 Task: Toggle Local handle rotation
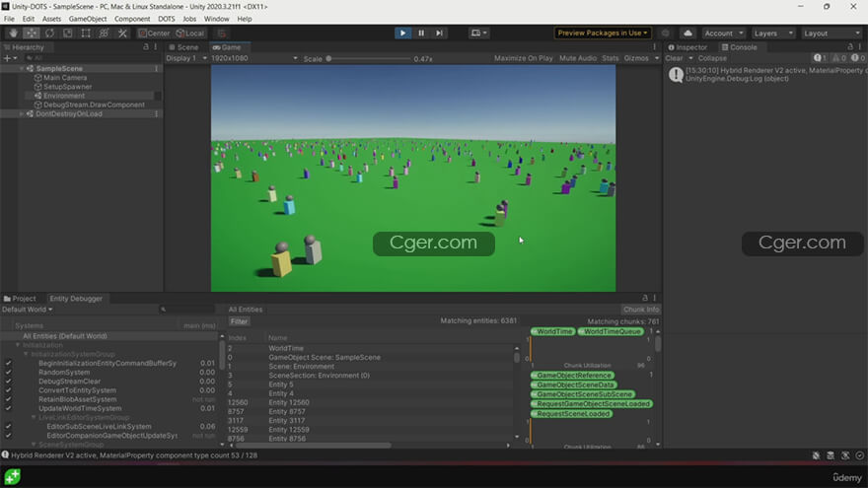(x=189, y=34)
